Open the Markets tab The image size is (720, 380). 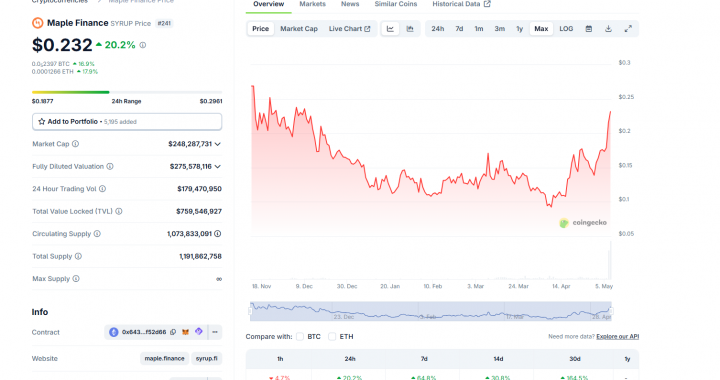tap(313, 4)
